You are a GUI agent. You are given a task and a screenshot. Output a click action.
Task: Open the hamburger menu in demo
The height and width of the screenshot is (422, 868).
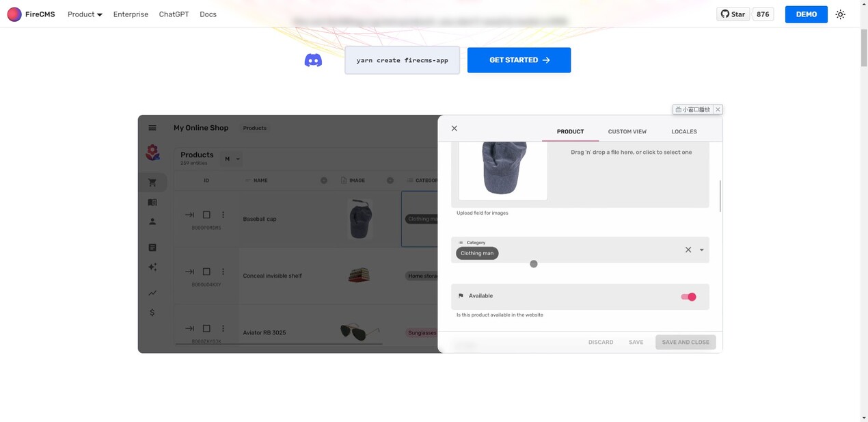pyautogui.click(x=152, y=128)
